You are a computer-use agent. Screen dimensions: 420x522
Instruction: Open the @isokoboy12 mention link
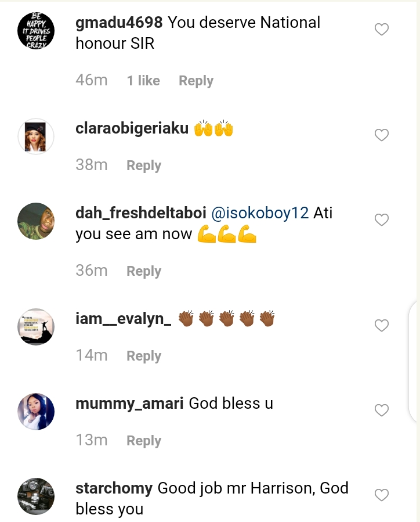[x=259, y=213]
